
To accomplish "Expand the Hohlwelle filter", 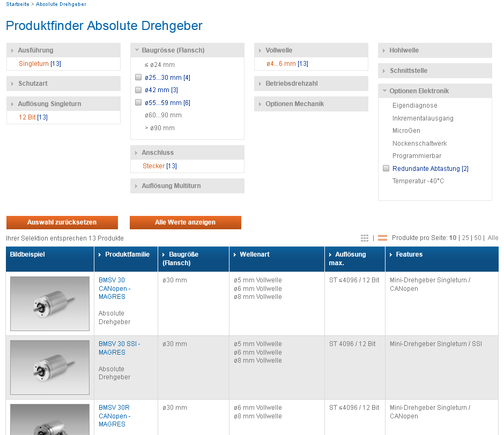I will [435, 50].
